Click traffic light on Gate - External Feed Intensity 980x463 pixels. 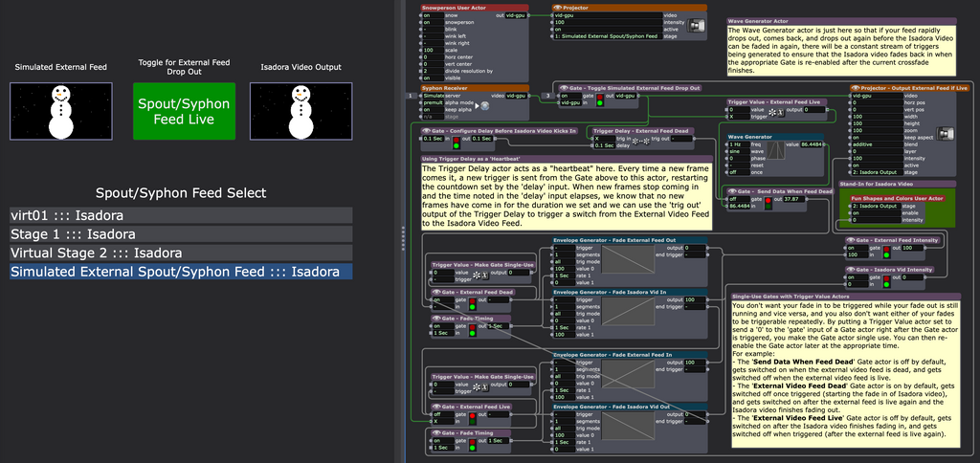click(x=885, y=252)
